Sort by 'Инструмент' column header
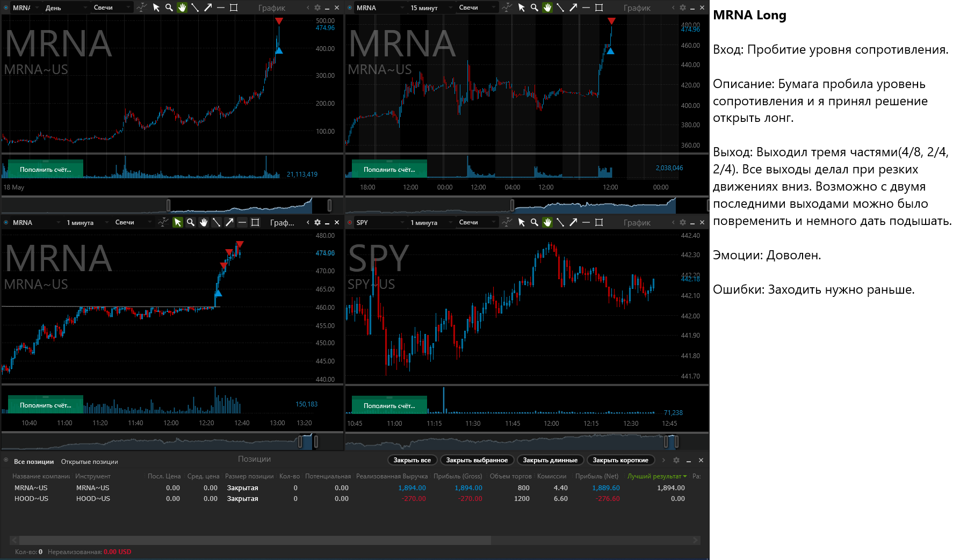960x560 pixels. (x=93, y=476)
